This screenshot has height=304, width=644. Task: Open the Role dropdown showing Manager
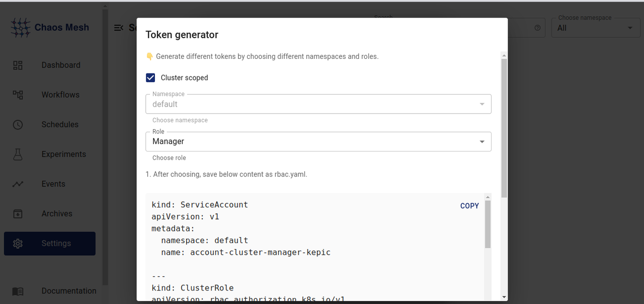click(x=318, y=141)
